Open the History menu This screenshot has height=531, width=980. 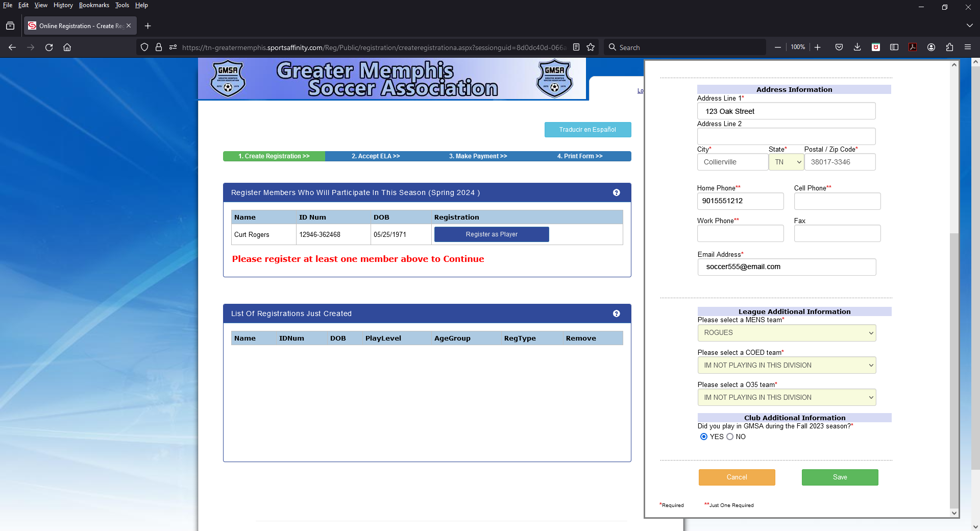tap(63, 5)
